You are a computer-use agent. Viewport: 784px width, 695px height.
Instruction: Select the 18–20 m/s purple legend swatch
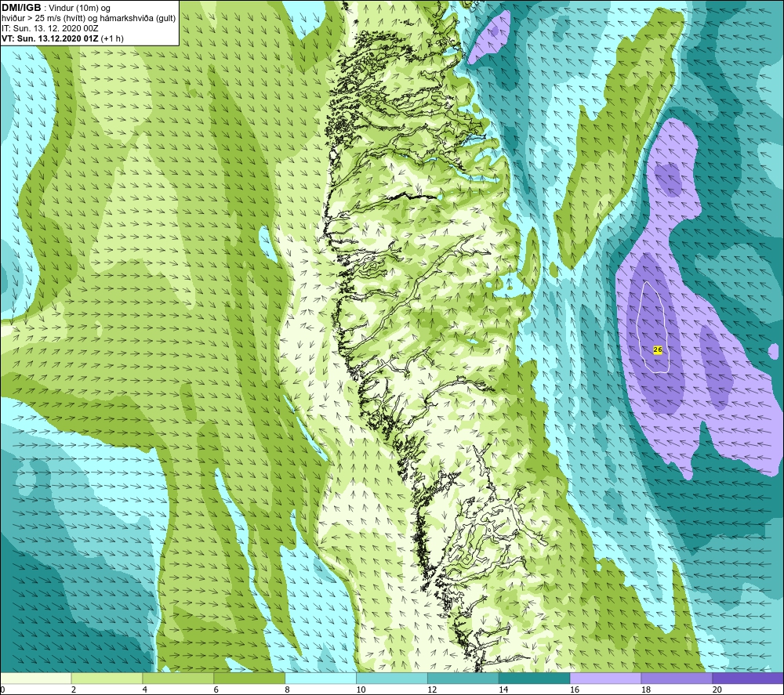[x=677, y=679]
